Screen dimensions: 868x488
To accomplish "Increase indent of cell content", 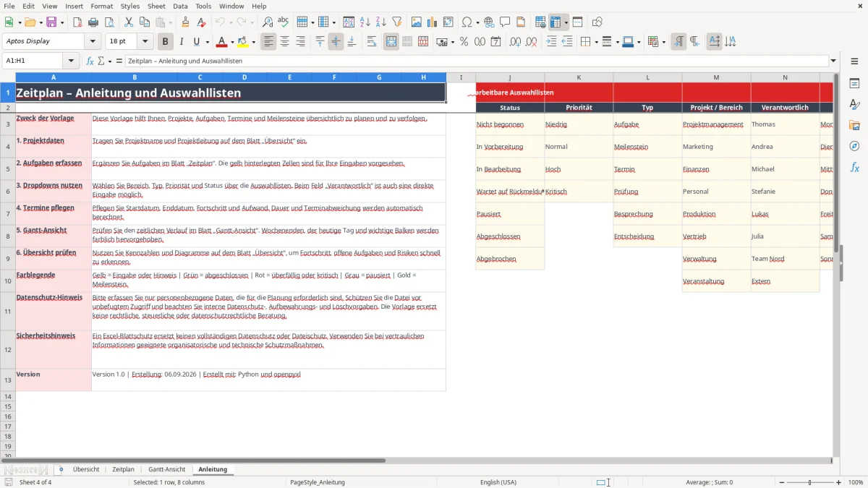I will [551, 42].
